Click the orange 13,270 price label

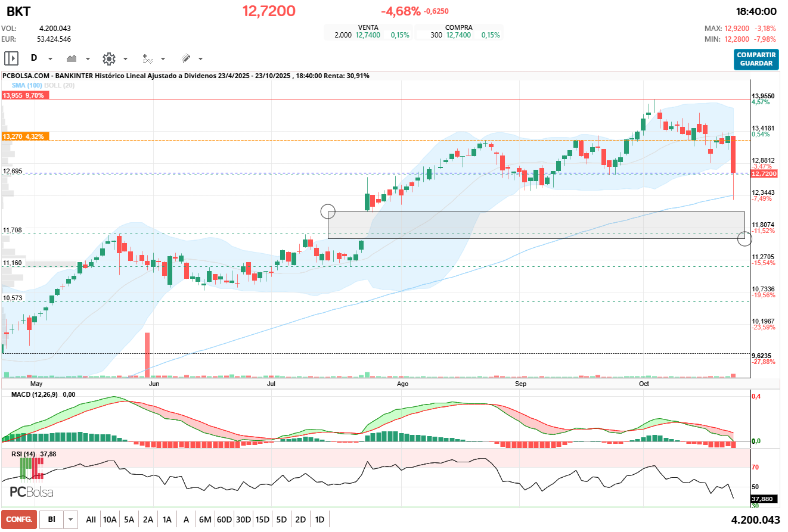pos(23,136)
